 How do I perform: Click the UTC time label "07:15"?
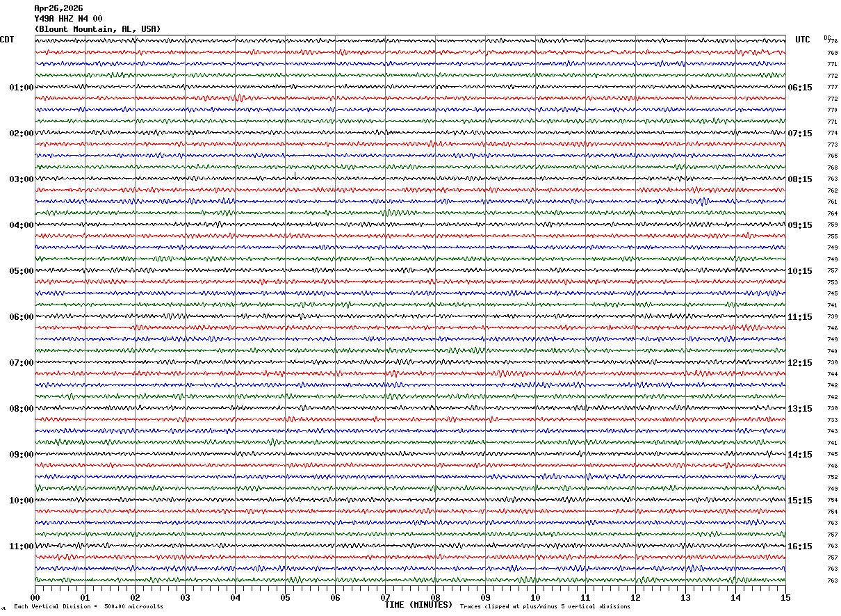(799, 133)
